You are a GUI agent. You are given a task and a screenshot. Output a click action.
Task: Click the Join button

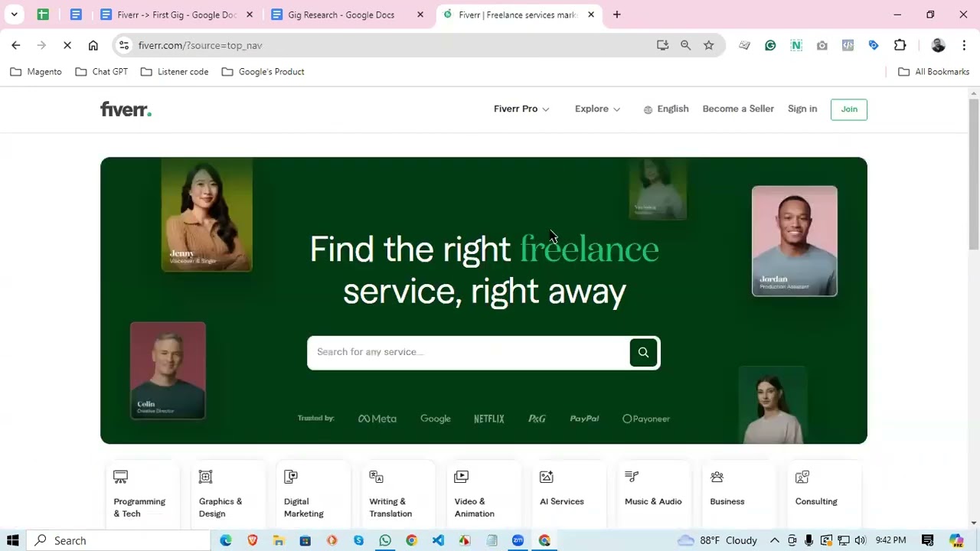coord(849,109)
